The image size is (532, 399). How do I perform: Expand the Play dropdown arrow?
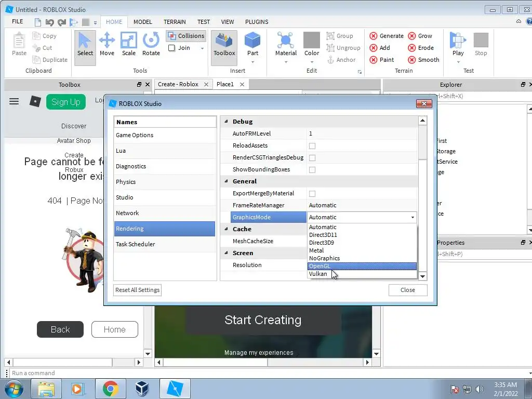[x=458, y=62]
